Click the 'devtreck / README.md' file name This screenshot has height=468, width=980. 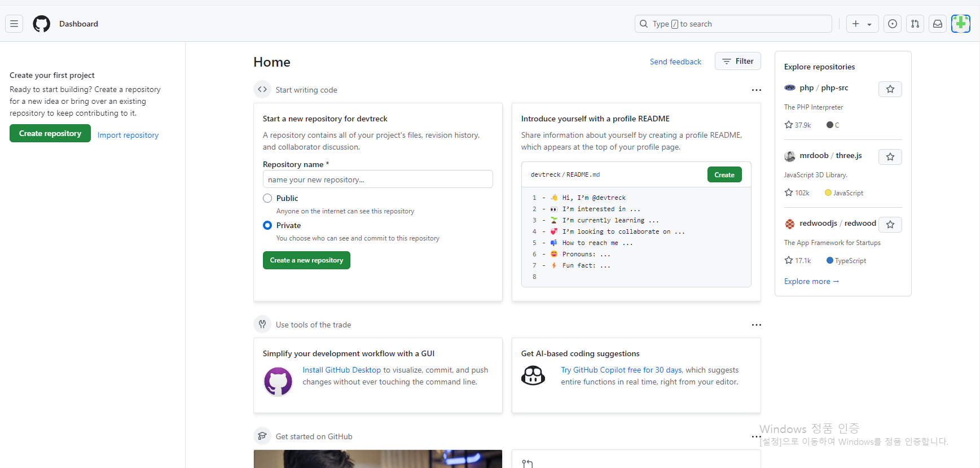[x=565, y=174]
